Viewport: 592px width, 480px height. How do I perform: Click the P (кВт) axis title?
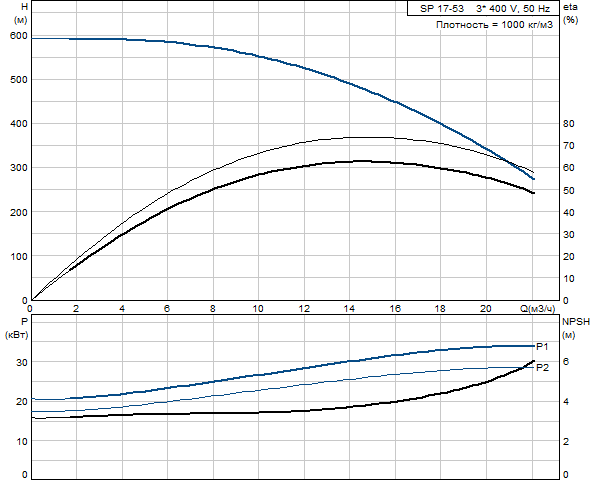point(17,328)
